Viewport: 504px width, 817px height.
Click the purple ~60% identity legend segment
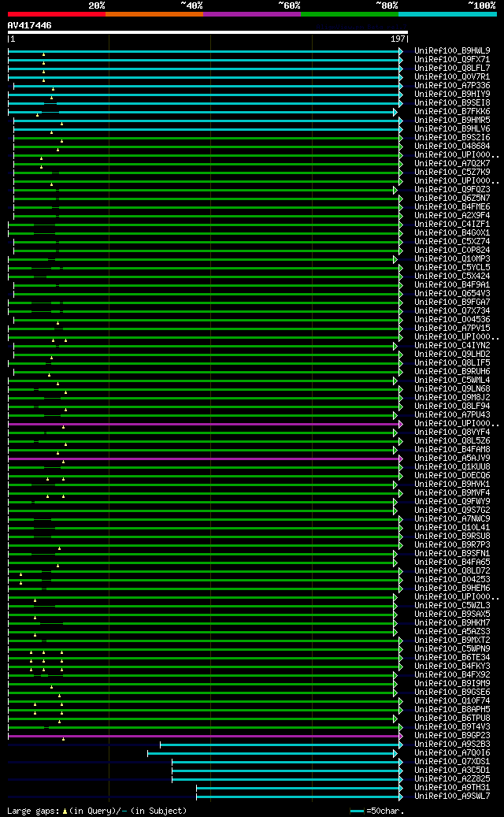tap(252, 14)
